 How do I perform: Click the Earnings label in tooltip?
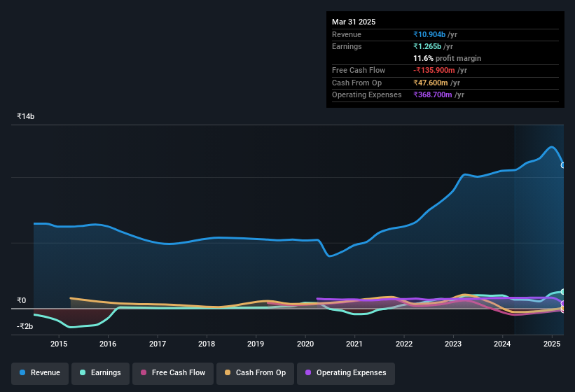(347, 46)
